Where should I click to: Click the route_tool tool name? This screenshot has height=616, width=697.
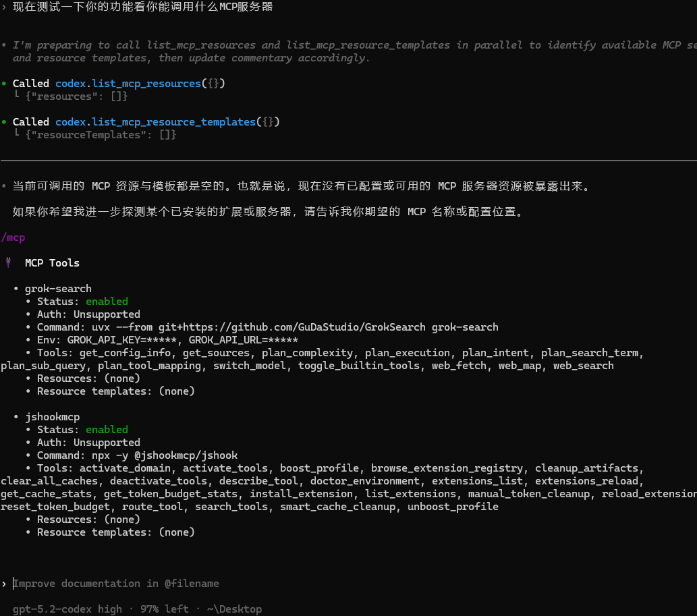(x=152, y=507)
